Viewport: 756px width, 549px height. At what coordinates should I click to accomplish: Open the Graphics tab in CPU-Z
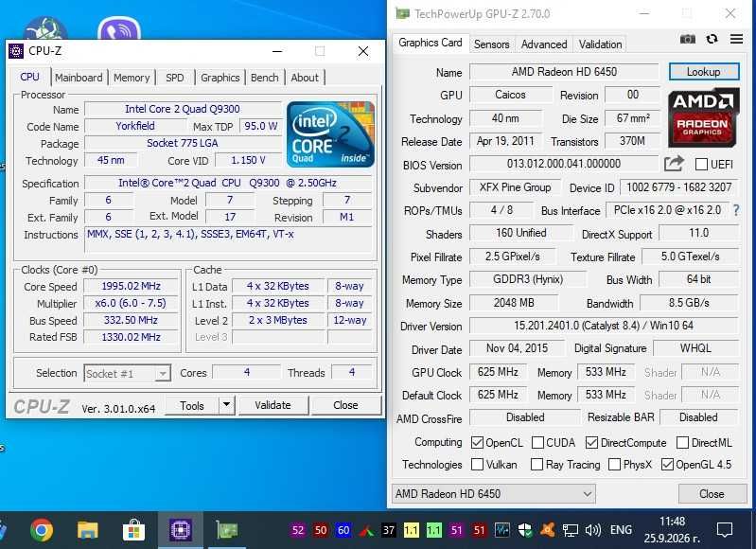tap(220, 78)
